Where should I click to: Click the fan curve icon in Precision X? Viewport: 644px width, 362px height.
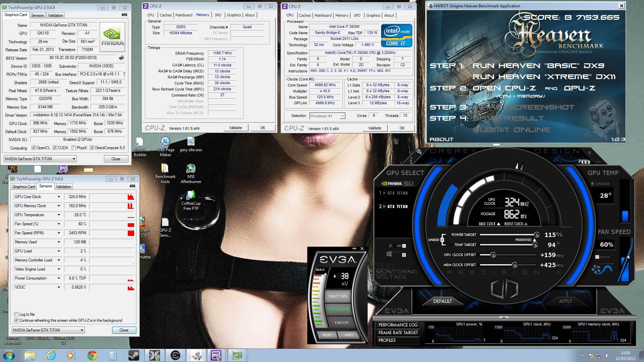[x=602, y=269]
